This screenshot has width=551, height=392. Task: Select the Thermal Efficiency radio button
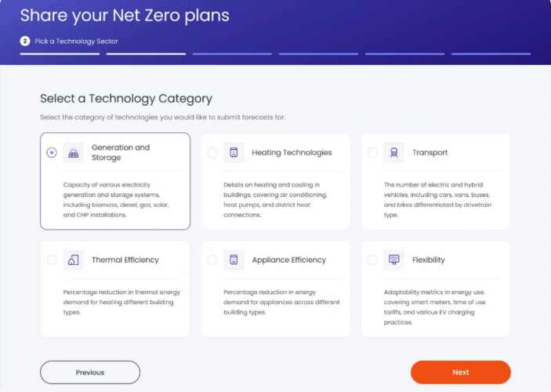point(52,260)
